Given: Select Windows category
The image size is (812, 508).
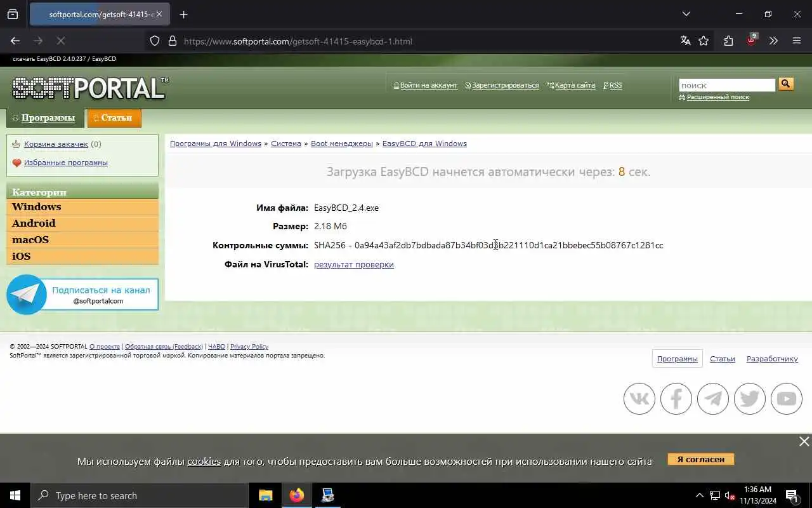Looking at the screenshot, I should 82,207.
